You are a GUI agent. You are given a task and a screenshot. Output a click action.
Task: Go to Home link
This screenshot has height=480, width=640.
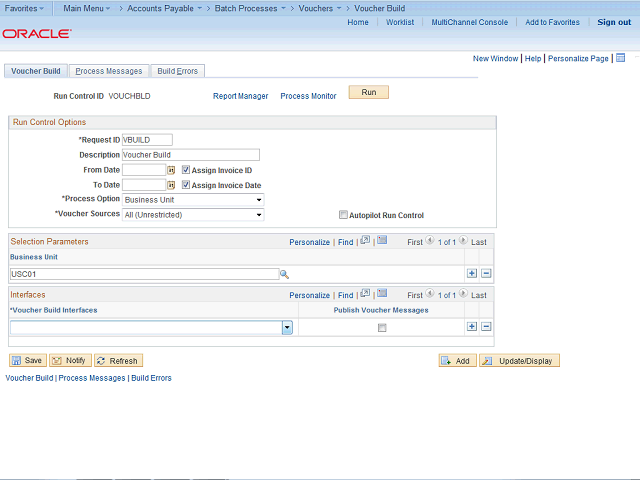[358, 22]
